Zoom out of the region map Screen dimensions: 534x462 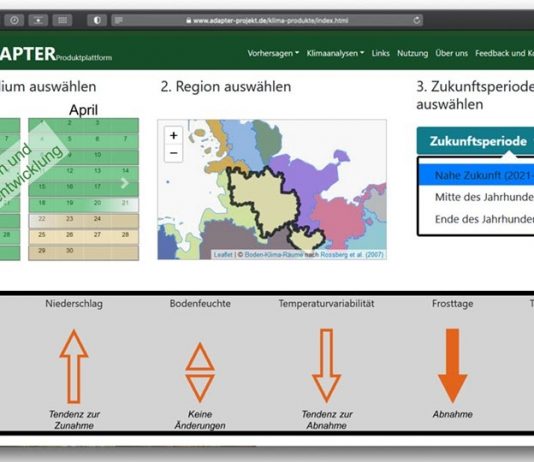[x=173, y=153]
